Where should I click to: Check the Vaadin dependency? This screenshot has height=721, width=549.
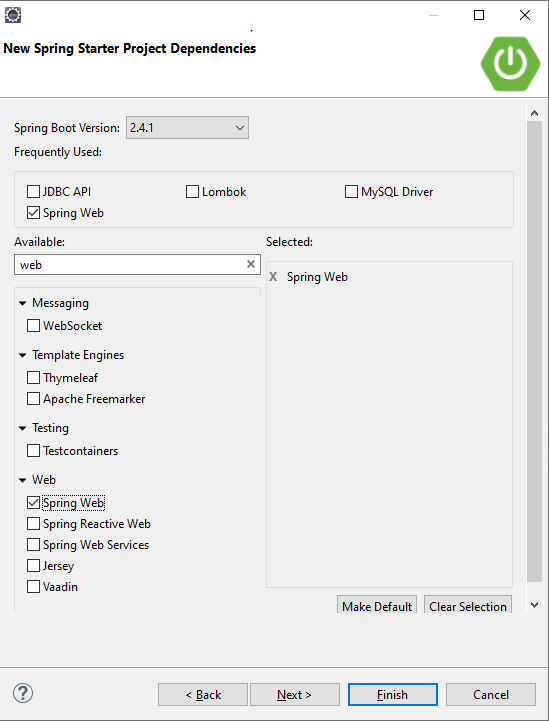point(33,587)
